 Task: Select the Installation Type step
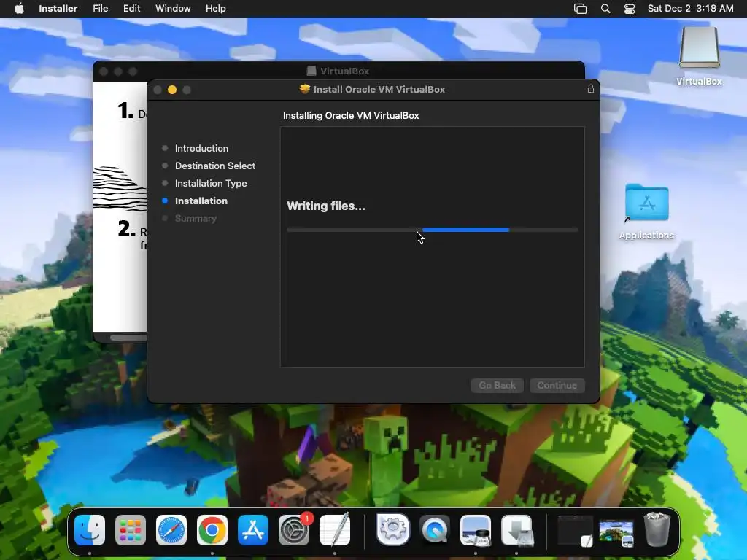point(211,183)
